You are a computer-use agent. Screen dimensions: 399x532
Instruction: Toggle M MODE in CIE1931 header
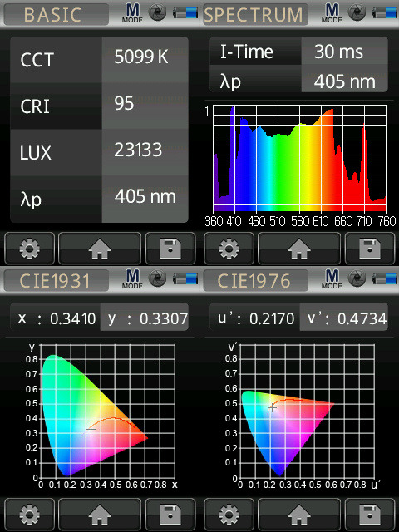coord(132,279)
